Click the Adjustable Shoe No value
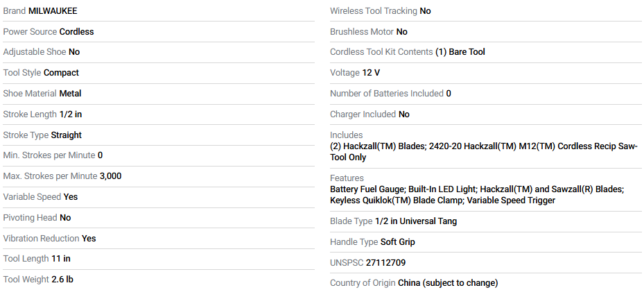The height and width of the screenshot is (290, 644). pos(74,52)
